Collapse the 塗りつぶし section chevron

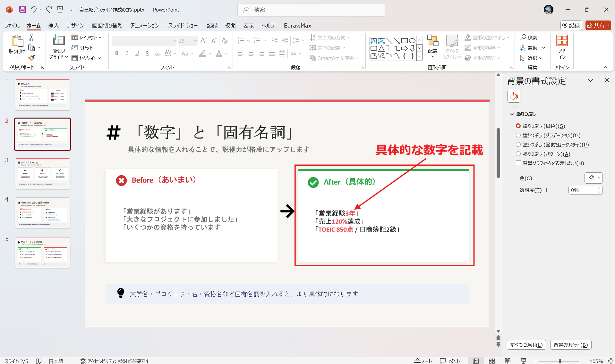[511, 114]
